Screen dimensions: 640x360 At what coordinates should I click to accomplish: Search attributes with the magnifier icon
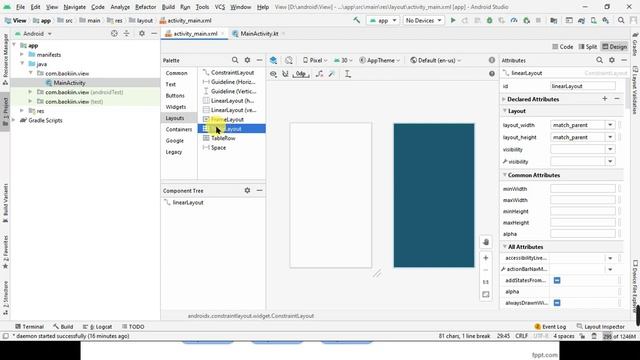point(599,60)
